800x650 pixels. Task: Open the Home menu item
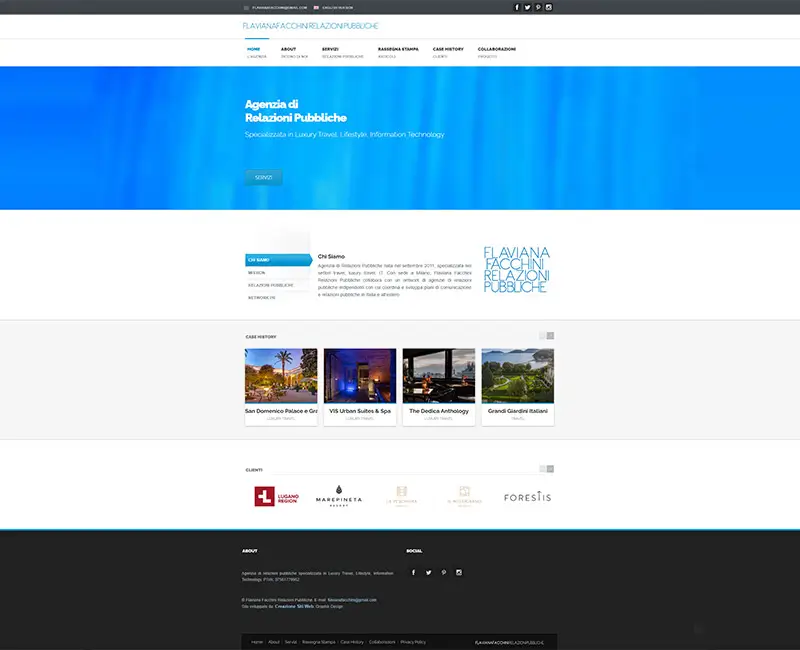256,53
